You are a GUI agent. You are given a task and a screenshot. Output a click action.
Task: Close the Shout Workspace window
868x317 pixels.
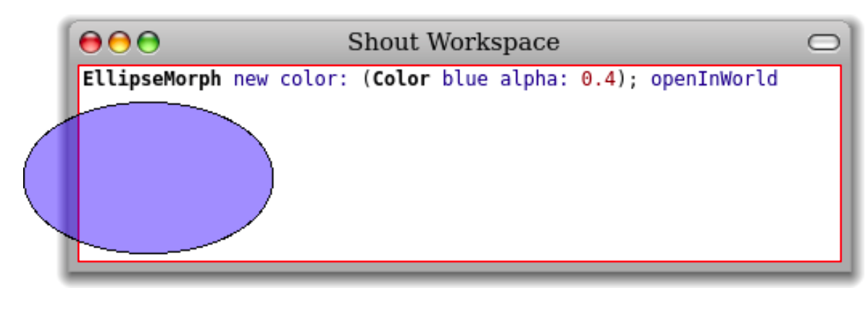(91, 44)
